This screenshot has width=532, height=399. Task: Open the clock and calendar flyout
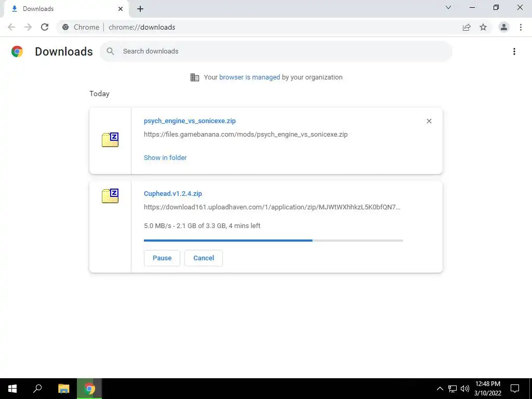[487, 389]
